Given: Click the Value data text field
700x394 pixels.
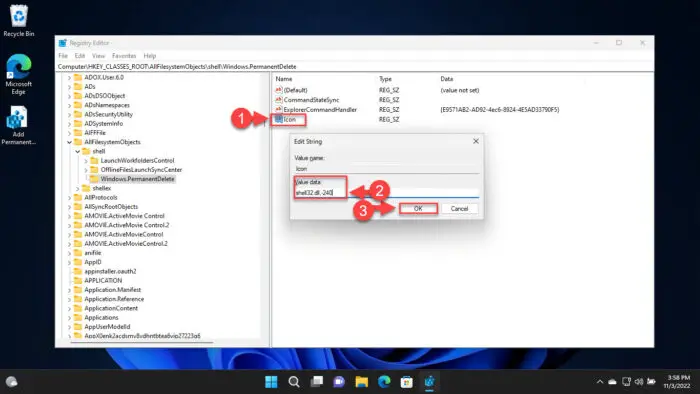Looking at the screenshot, I should 387,193.
